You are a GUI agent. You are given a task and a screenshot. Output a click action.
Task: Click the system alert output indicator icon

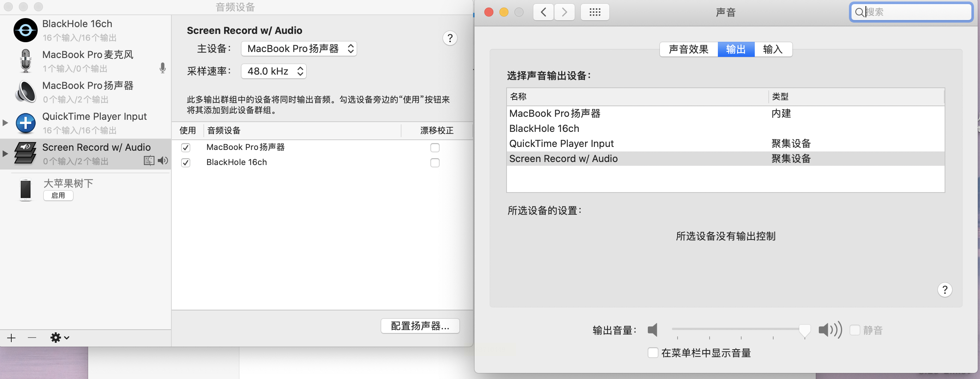tap(149, 160)
